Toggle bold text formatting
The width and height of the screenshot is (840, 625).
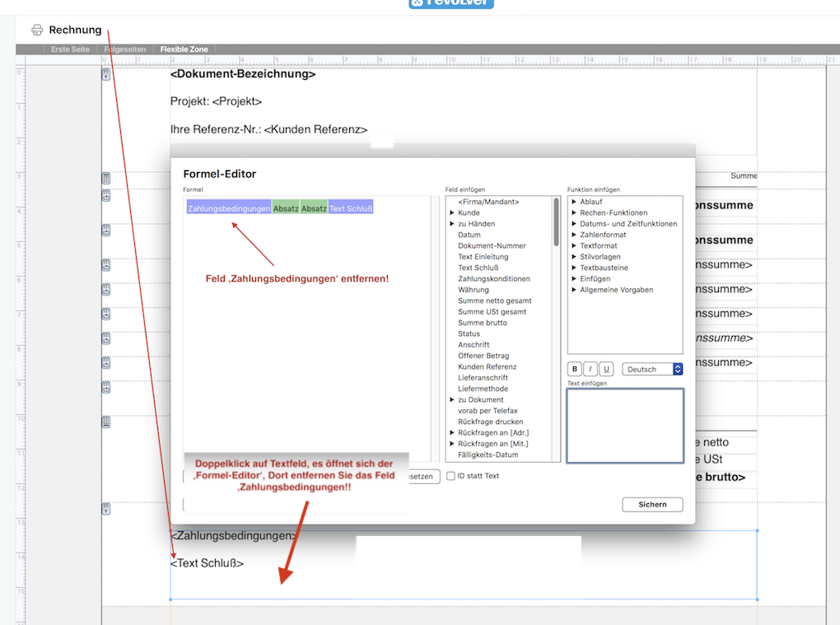click(x=575, y=369)
